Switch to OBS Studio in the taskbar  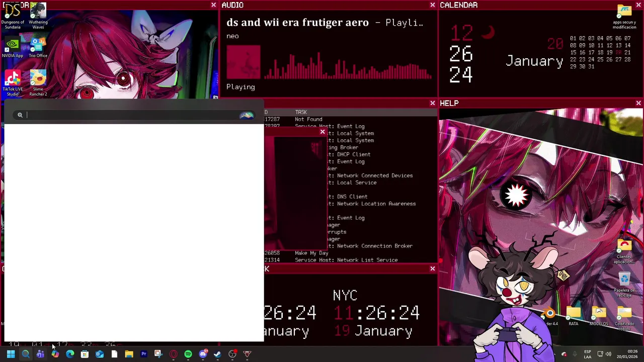pos(232,354)
